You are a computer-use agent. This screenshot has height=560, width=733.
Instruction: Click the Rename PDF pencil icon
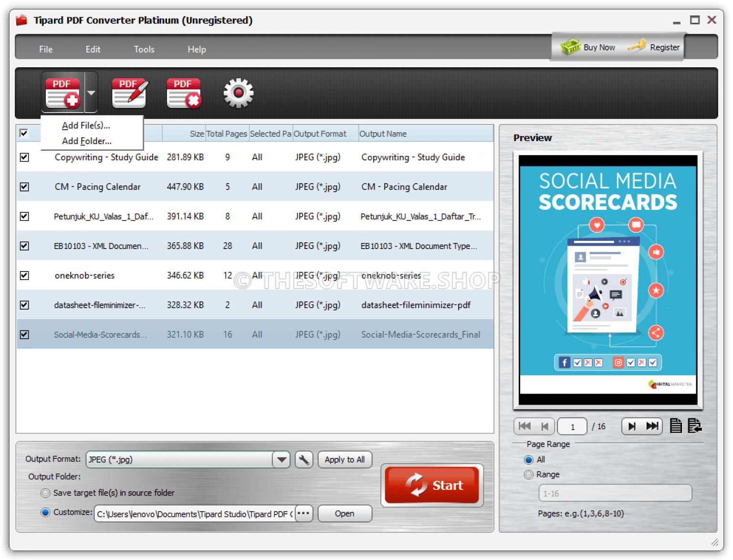pos(130,93)
